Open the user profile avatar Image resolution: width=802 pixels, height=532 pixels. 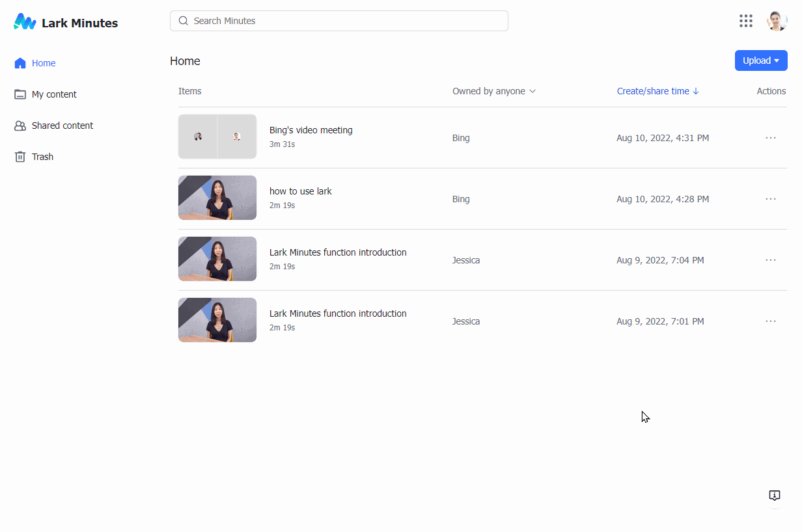(x=777, y=21)
